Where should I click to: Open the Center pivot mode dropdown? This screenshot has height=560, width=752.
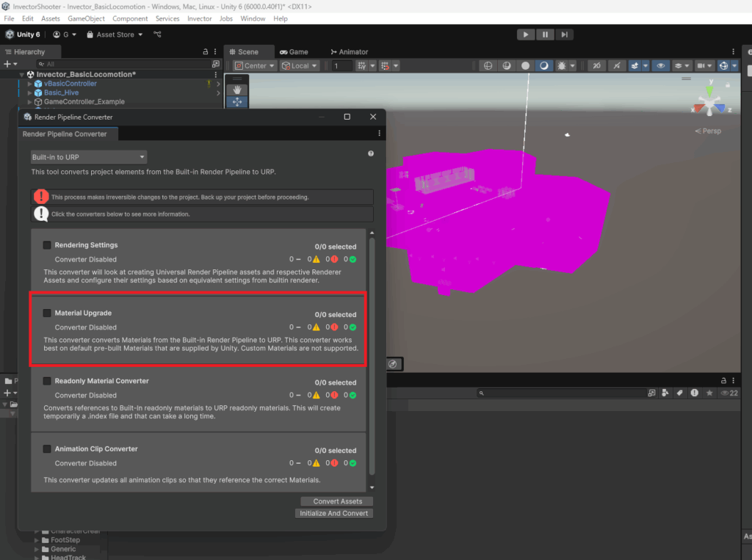(x=255, y=65)
